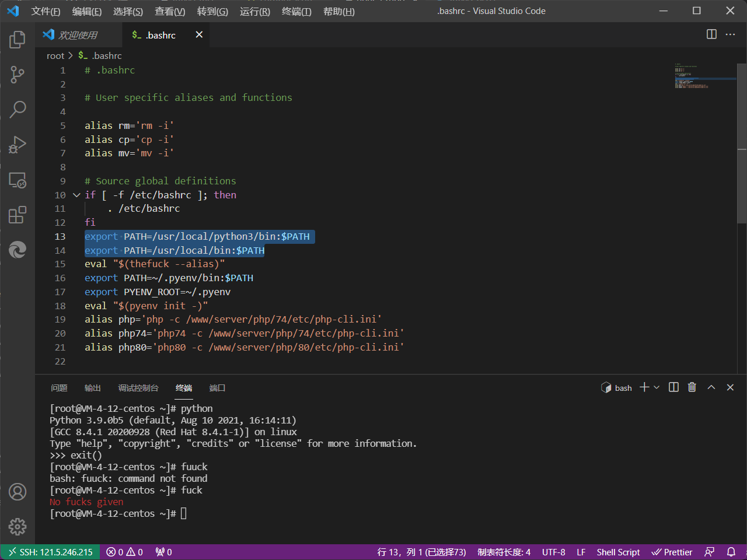Maximize the panel size chevron

[711, 387]
